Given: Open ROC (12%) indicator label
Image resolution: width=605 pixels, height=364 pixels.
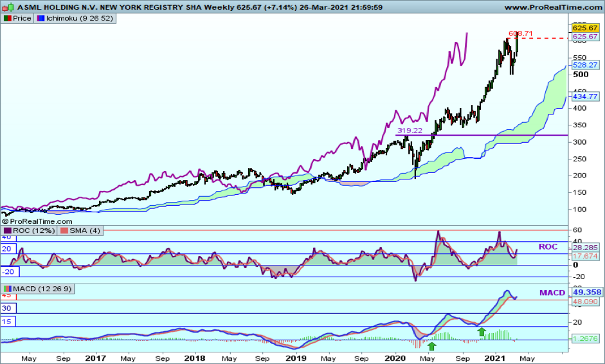Looking at the screenshot, I should pyautogui.click(x=34, y=230).
